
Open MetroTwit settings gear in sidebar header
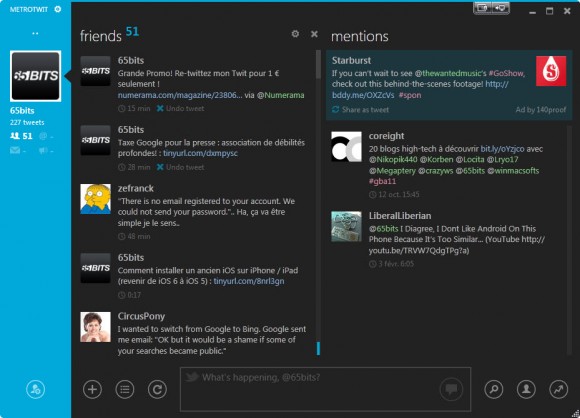58,9
